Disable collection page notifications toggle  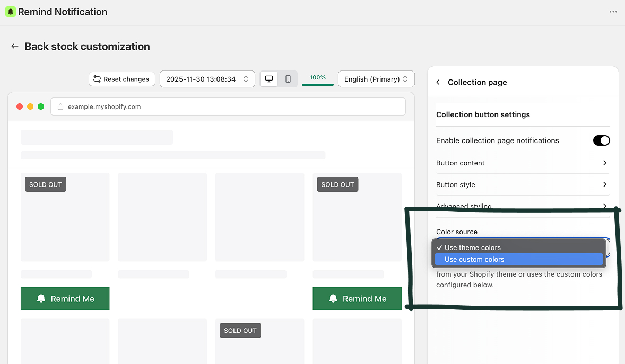(601, 140)
